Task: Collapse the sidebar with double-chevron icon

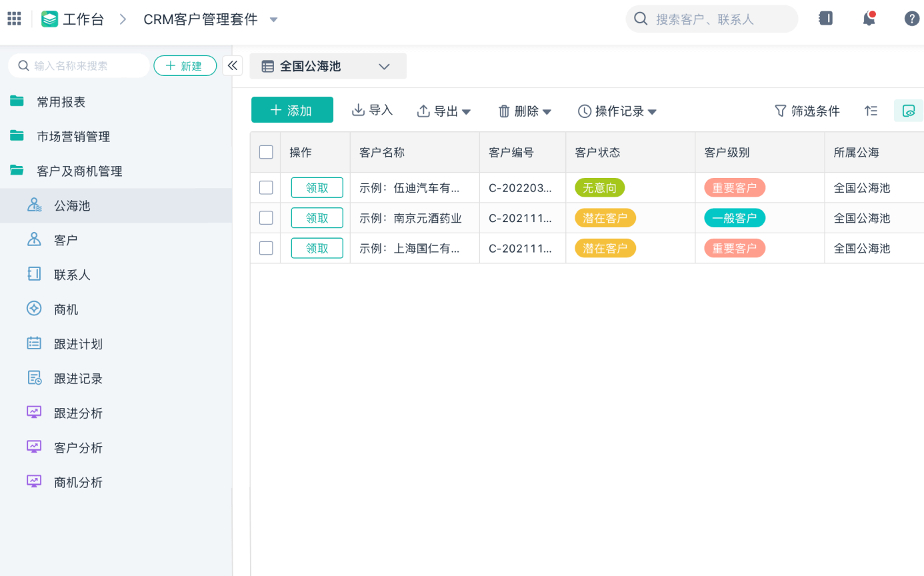Action: click(x=233, y=65)
